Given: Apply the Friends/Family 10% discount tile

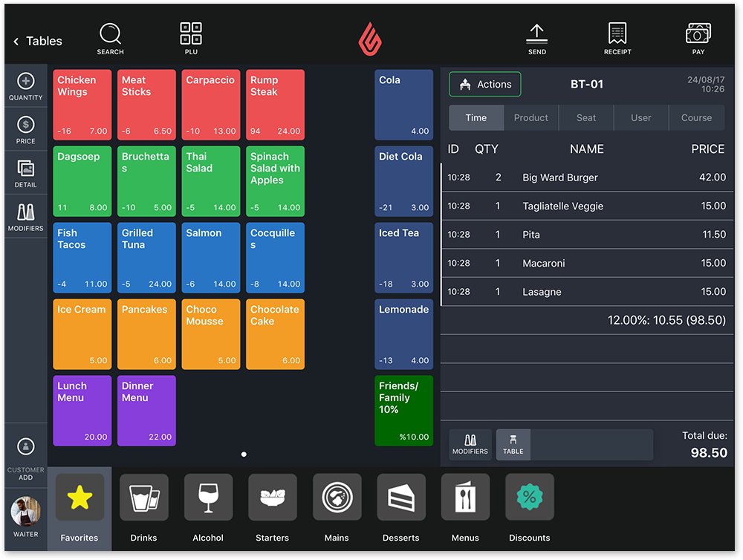Looking at the screenshot, I should click(x=403, y=411).
